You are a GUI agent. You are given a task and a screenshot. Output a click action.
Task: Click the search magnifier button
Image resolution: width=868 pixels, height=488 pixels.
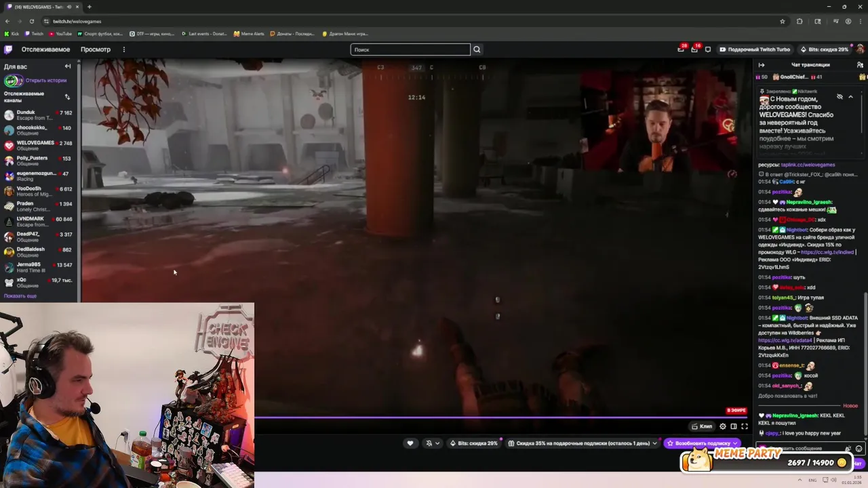click(x=477, y=49)
